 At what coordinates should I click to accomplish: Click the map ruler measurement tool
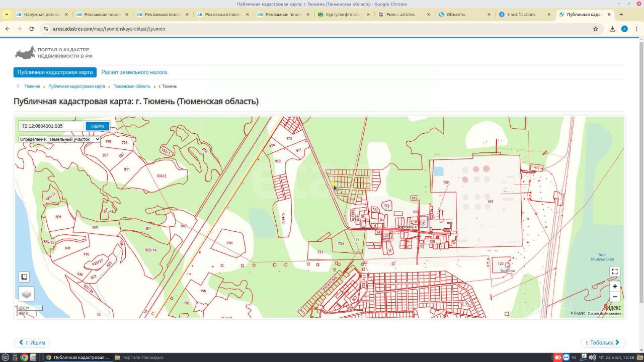pos(24,277)
